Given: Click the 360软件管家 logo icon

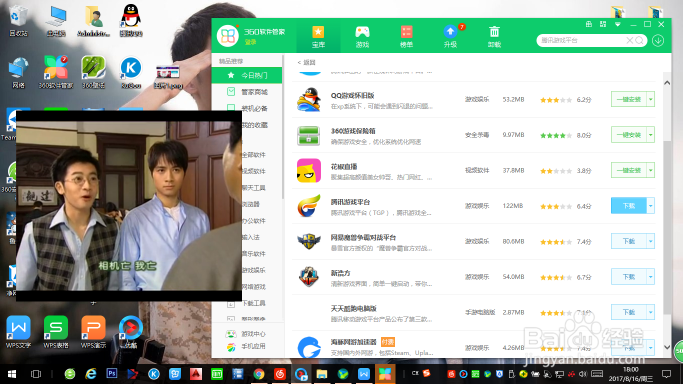Looking at the screenshot, I should [228, 36].
